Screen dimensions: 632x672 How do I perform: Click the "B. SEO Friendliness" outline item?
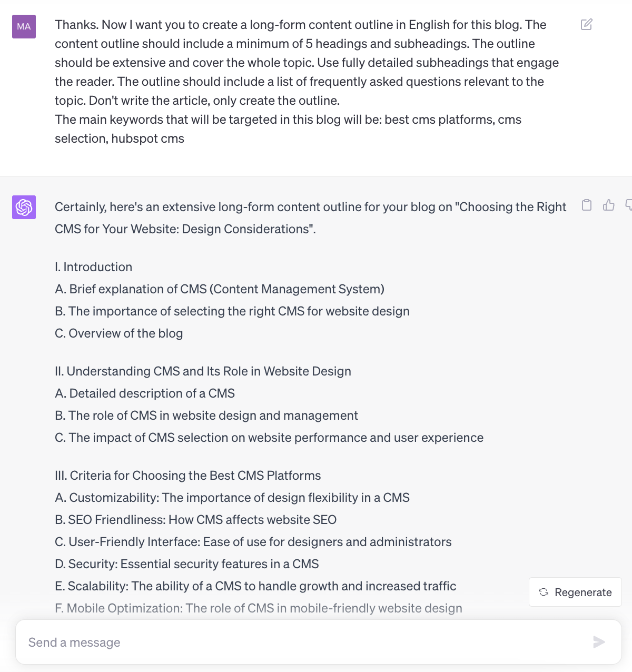pyautogui.click(x=195, y=520)
